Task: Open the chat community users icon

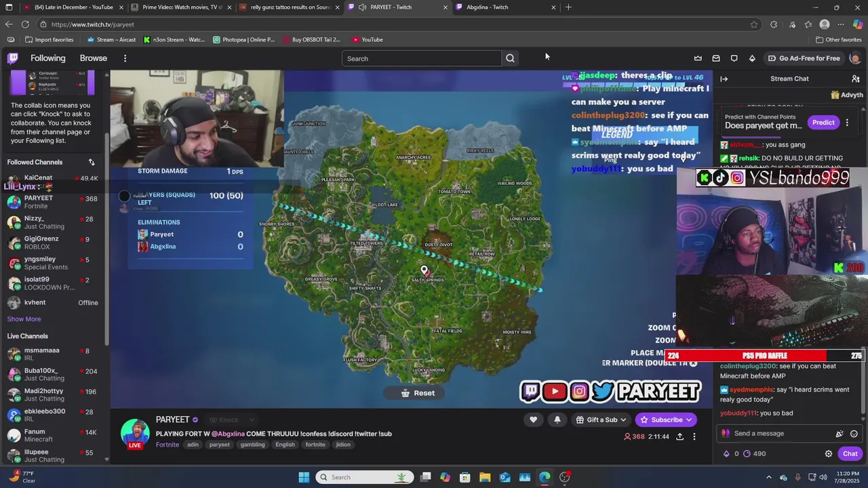Action: click(856, 79)
